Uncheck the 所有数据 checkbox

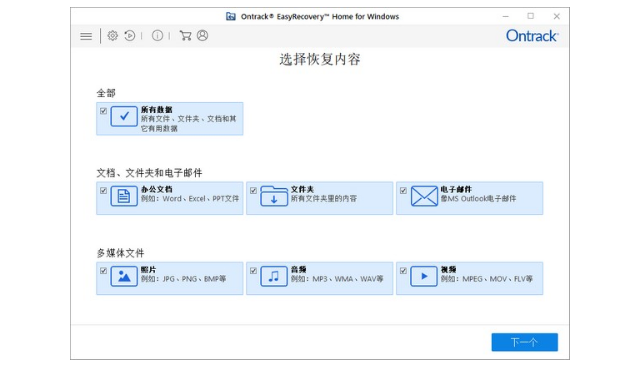tap(103, 111)
